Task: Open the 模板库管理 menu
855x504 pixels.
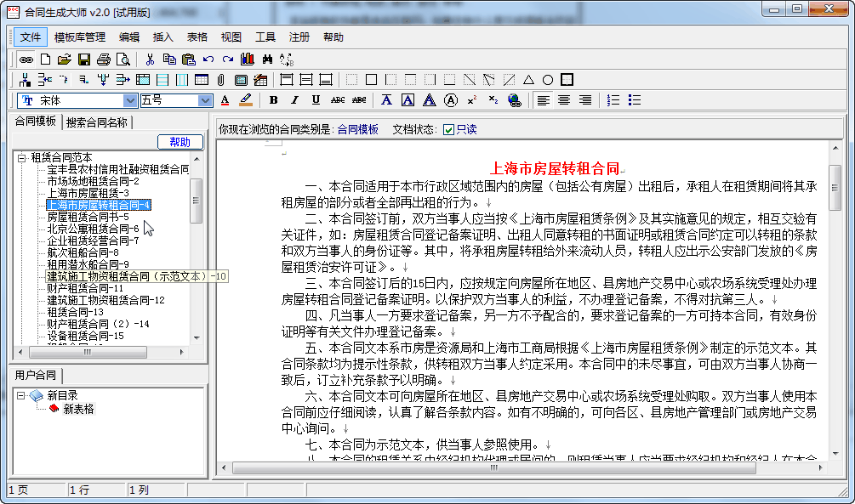Action: click(80, 37)
